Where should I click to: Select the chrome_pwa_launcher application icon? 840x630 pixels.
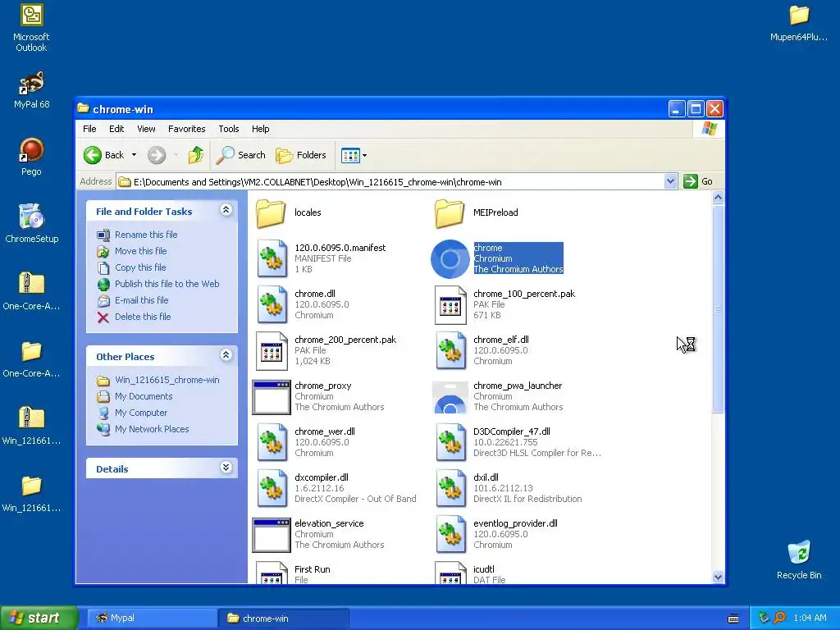(x=450, y=397)
